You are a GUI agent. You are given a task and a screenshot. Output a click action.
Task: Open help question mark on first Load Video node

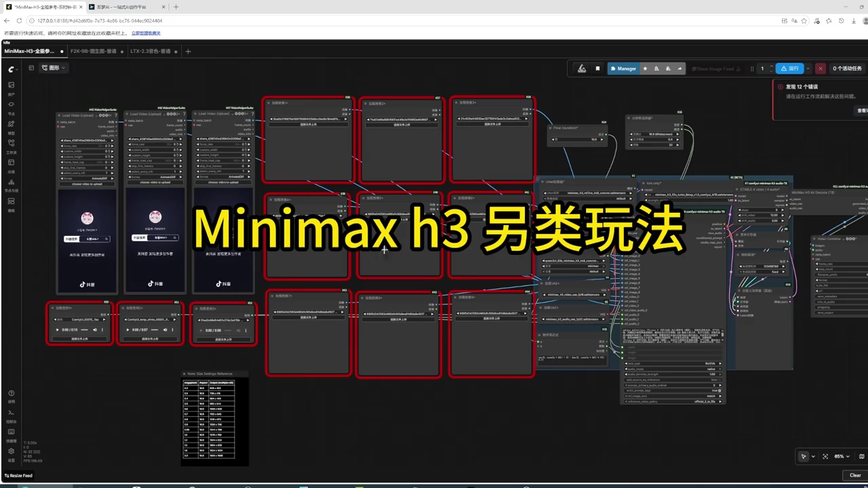point(117,114)
